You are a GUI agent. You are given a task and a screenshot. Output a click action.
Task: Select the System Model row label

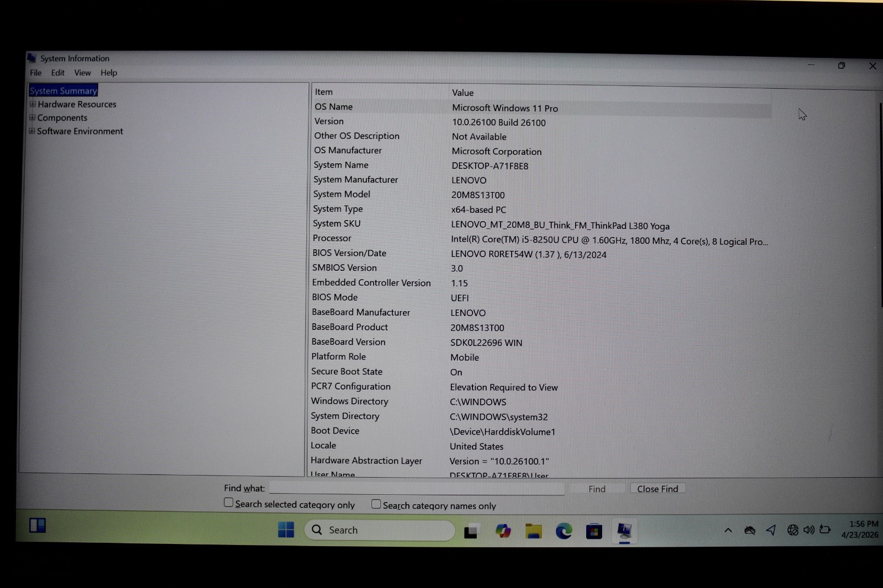click(x=342, y=194)
